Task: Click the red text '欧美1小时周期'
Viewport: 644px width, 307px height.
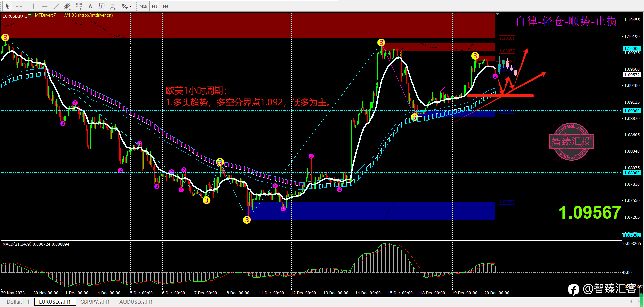Action: click(197, 90)
